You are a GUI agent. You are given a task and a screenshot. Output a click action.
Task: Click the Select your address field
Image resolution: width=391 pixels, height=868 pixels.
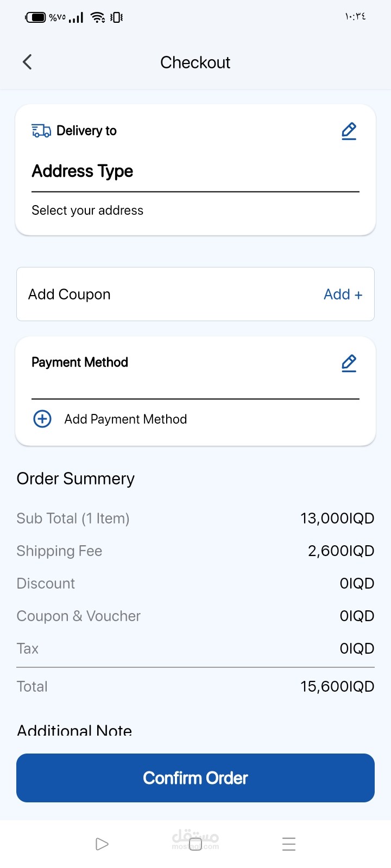(x=87, y=210)
